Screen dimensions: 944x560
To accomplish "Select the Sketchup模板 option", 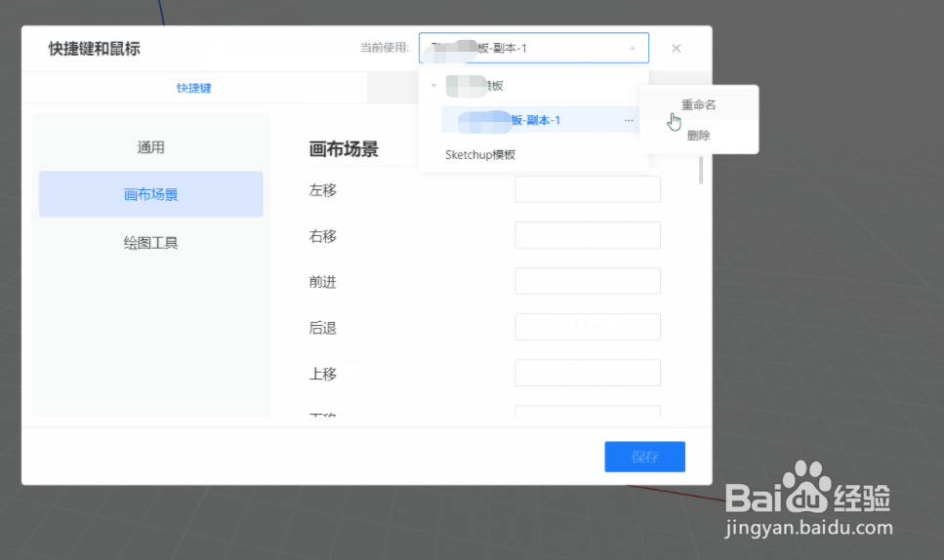I will (480, 154).
